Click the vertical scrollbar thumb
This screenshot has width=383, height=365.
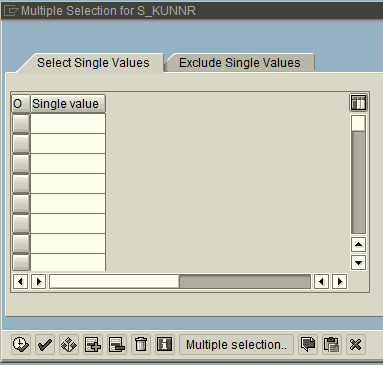coord(358,123)
